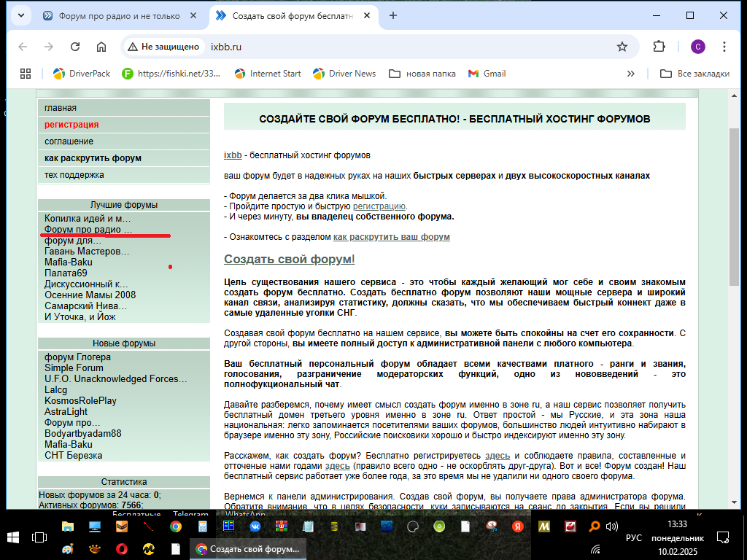747x560 pixels.
Task: Click the page vertical scrollbar thumb
Action: coord(734,207)
